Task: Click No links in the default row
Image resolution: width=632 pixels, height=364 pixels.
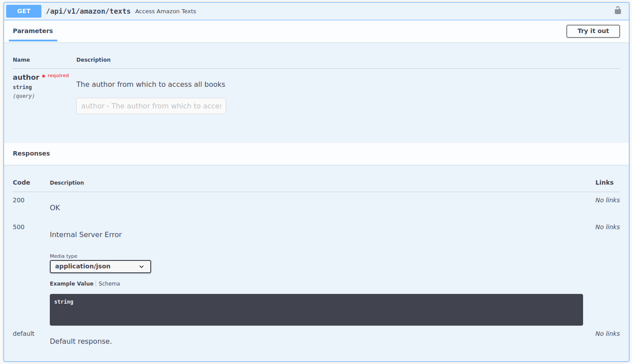Action: coord(607,334)
